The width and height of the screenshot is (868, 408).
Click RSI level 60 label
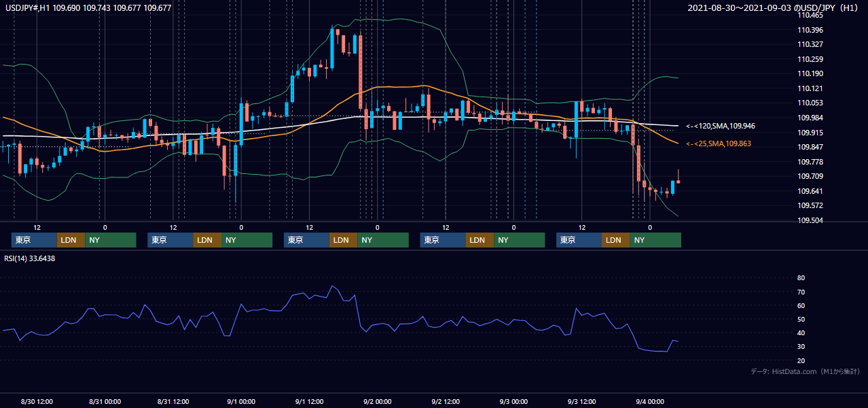click(x=801, y=305)
